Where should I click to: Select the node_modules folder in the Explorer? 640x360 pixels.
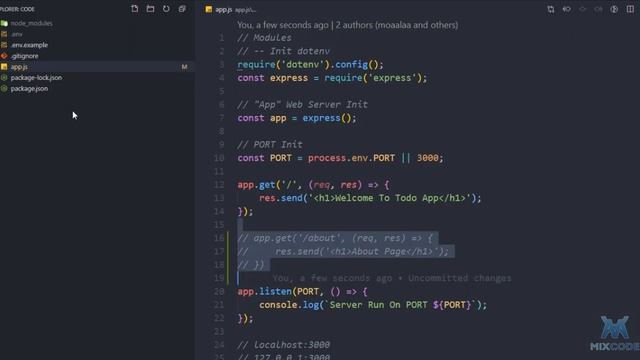pos(31,23)
